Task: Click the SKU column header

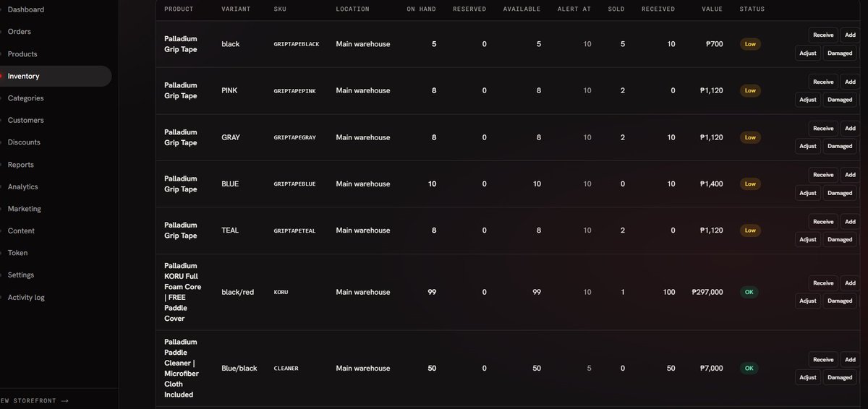Action: [280, 9]
